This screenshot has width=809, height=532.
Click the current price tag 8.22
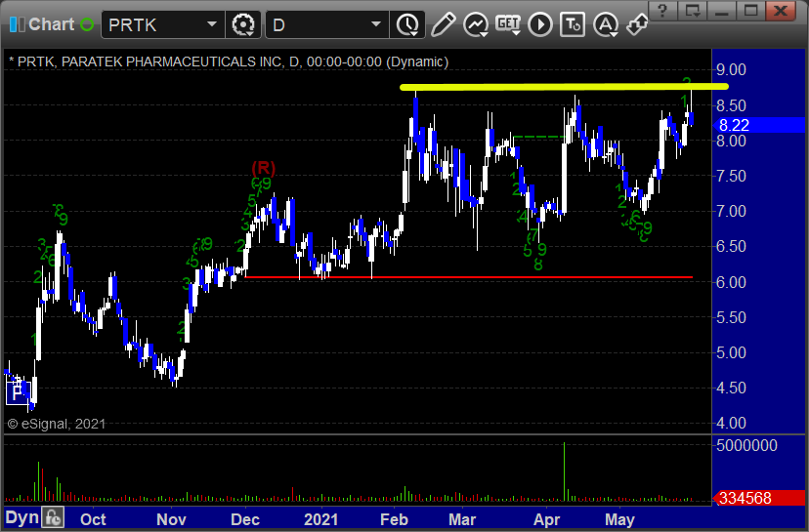point(758,125)
